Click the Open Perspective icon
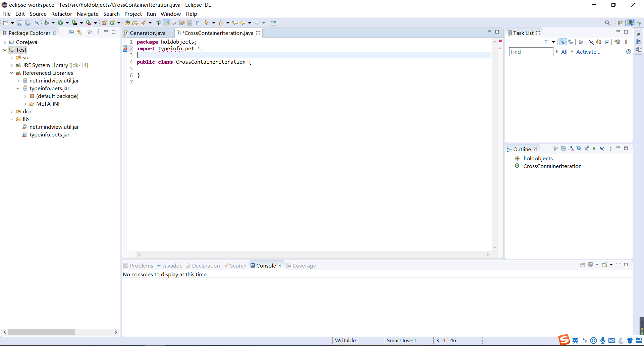 [x=621, y=23]
